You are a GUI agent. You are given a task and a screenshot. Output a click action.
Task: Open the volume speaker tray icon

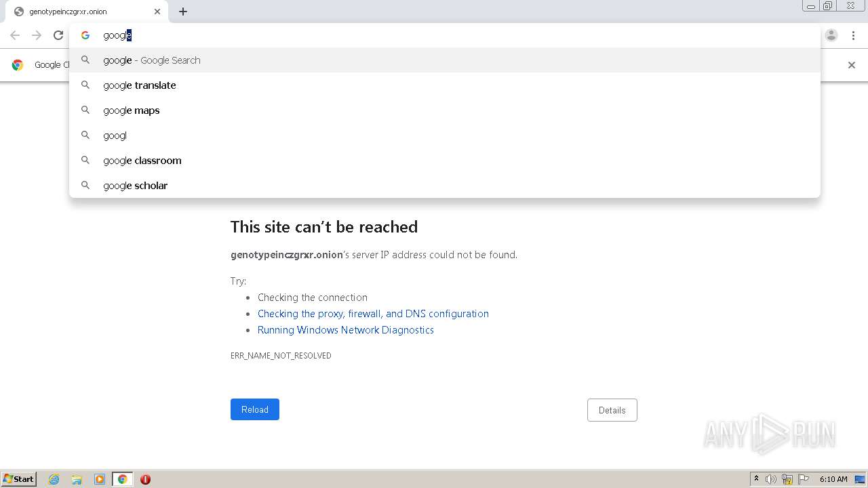click(771, 479)
